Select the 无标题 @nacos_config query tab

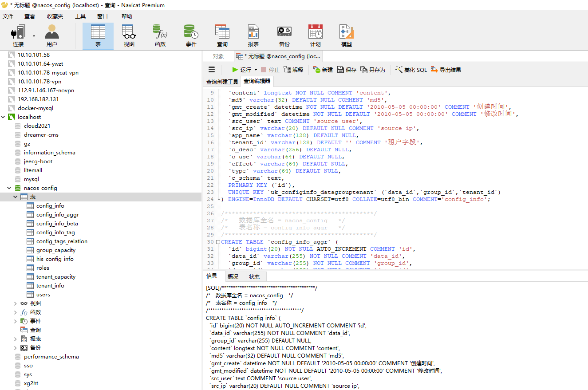click(278, 56)
